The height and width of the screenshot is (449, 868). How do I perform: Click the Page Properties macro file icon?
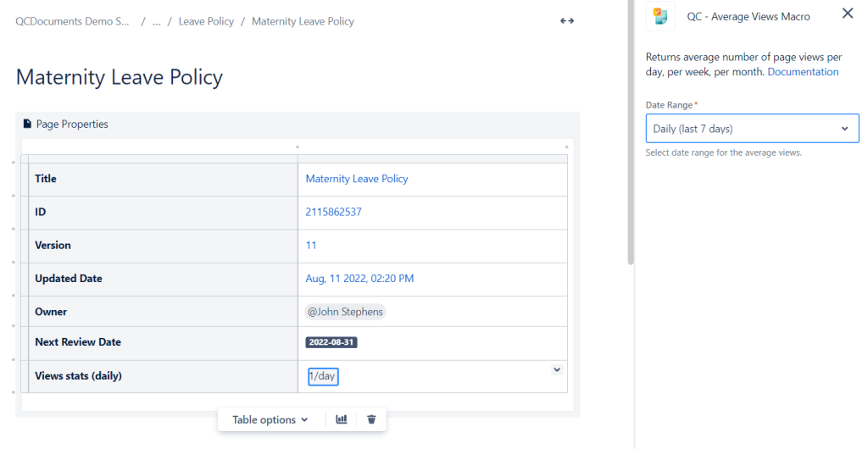pyautogui.click(x=27, y=124)
